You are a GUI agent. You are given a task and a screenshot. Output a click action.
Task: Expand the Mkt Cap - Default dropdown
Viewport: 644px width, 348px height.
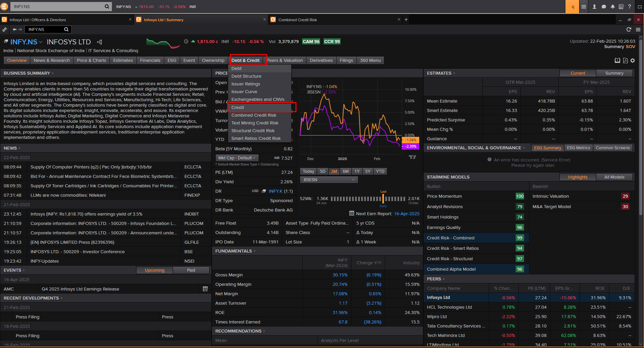click(237, 158)
